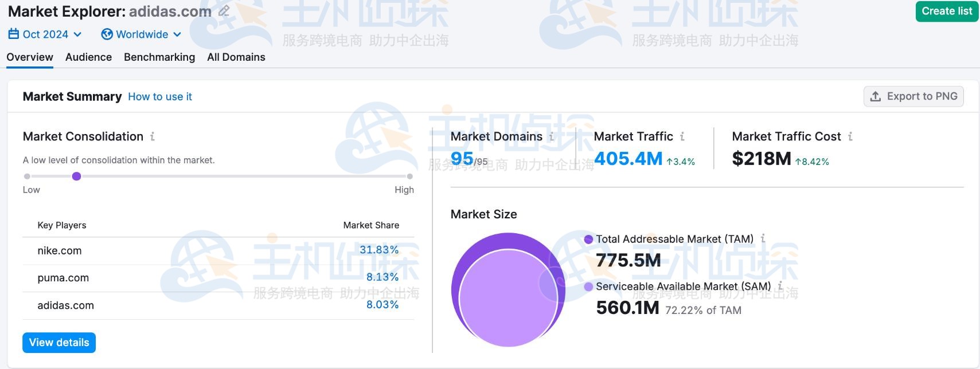The height and width of the screenshot is (369, 980).
Task: Click the 8.42% traffic cost growth indicator
Action: [812, 162]
